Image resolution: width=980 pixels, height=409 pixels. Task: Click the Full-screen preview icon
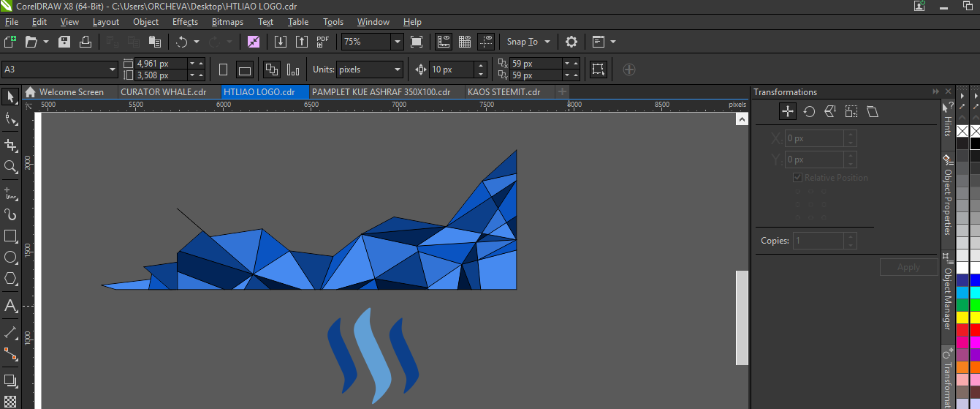(x=417, y=42)
